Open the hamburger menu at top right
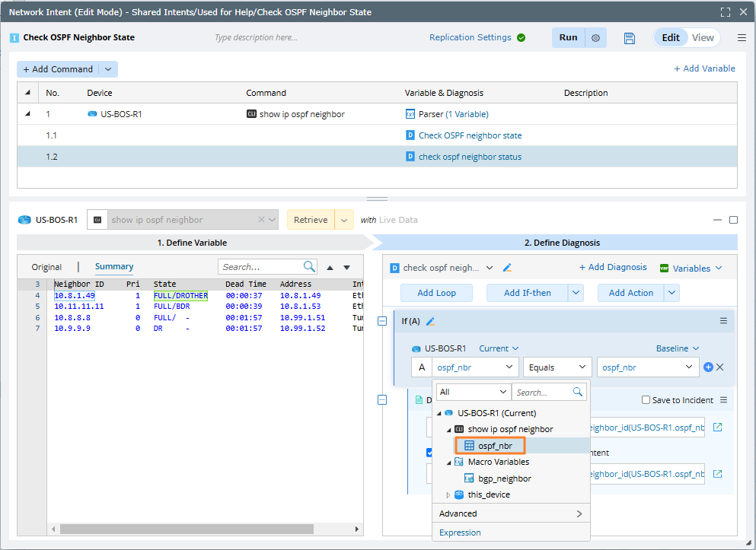 [x=742, y=38]
